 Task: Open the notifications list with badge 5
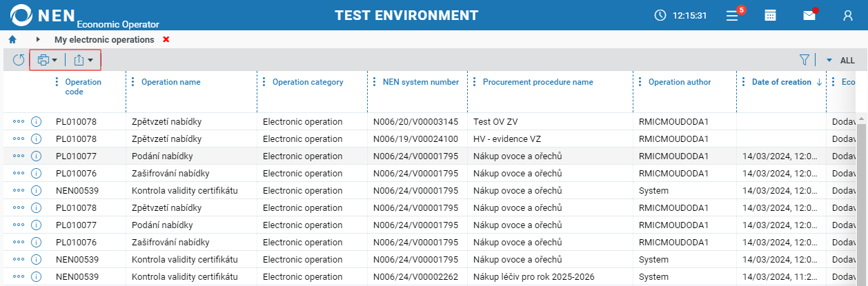(733, 15)
